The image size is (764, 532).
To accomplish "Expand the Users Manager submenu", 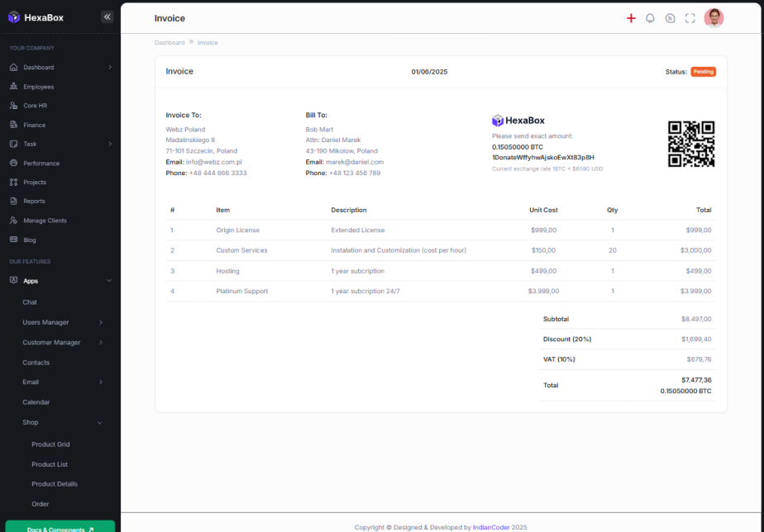I will tap(101, 322).
